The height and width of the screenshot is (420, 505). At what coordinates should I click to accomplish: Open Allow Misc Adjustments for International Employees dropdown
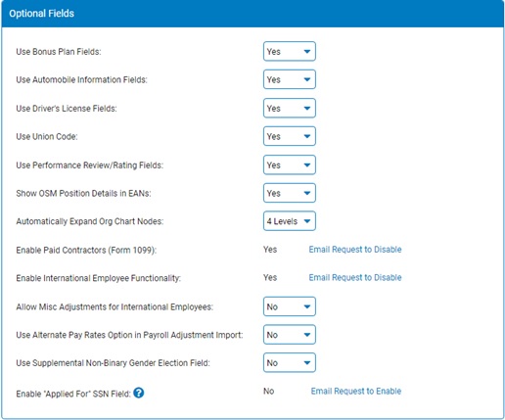[x=290, y=306]
